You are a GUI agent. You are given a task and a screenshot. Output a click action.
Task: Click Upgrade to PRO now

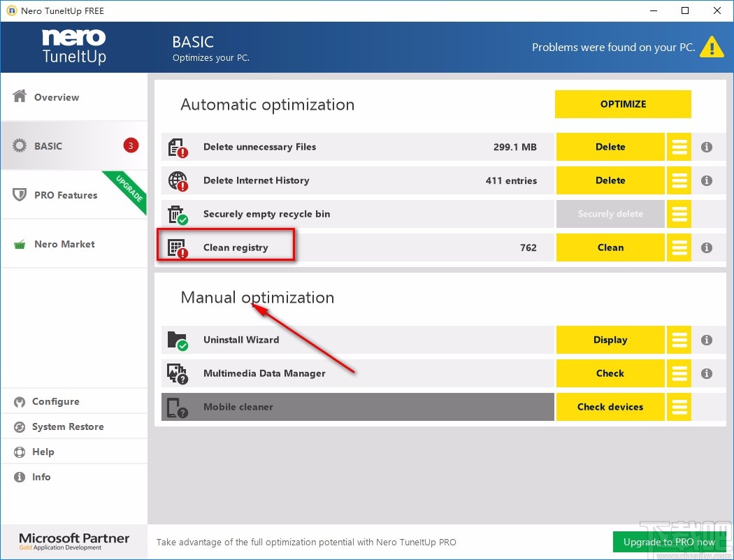669,543
